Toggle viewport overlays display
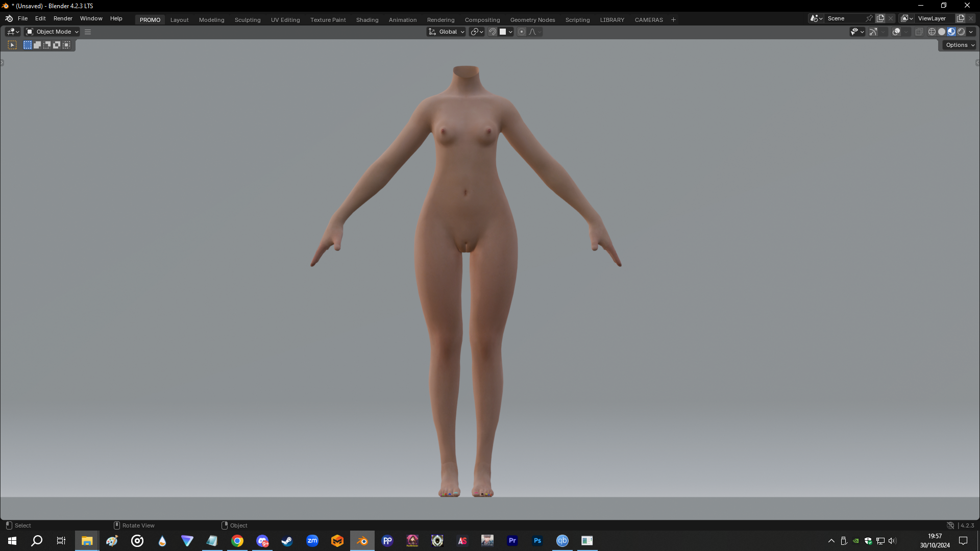Screen dimensions: 980x551 tap(896, 32)
